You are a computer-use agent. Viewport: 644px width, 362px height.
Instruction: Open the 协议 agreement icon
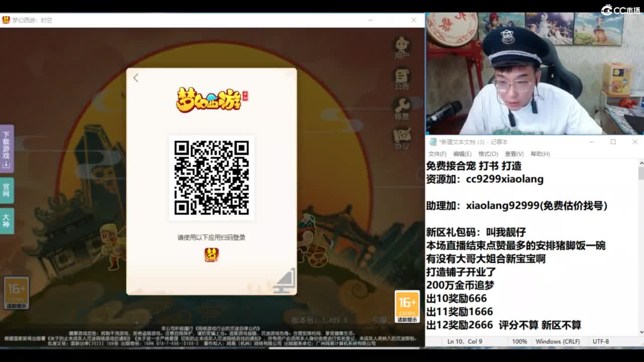click(x=402, y=139)
